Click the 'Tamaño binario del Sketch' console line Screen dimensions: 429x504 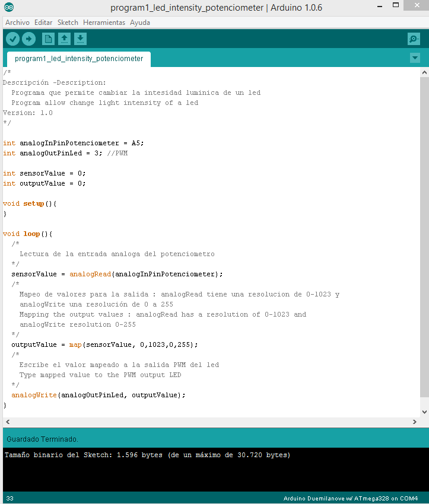click(147, 455)
